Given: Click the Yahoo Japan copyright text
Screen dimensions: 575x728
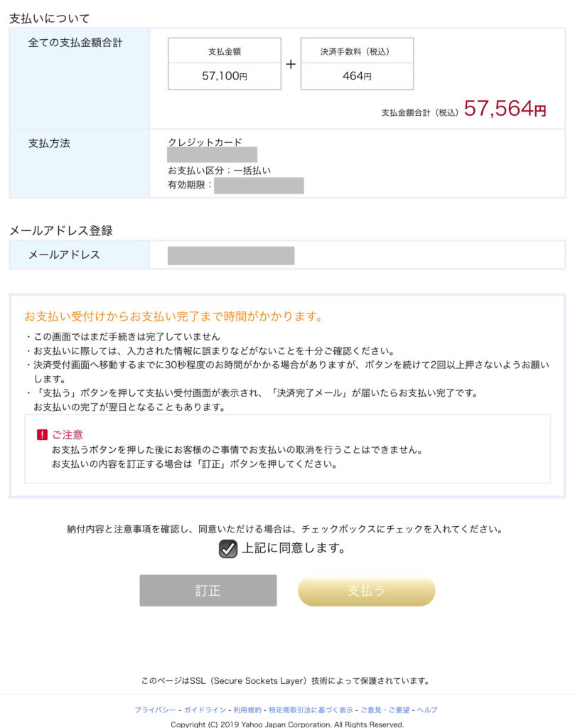Looking at the screenshot, I should (287, 724).
